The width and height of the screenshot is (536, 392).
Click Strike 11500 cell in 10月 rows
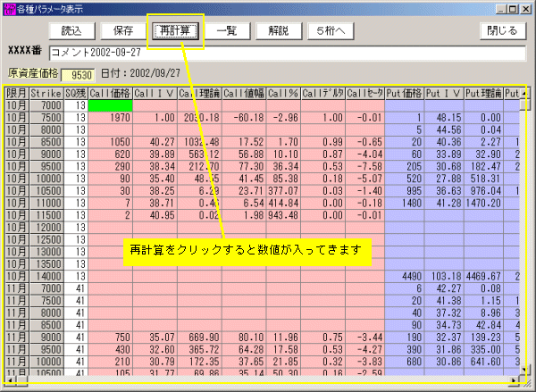[46, 216]
